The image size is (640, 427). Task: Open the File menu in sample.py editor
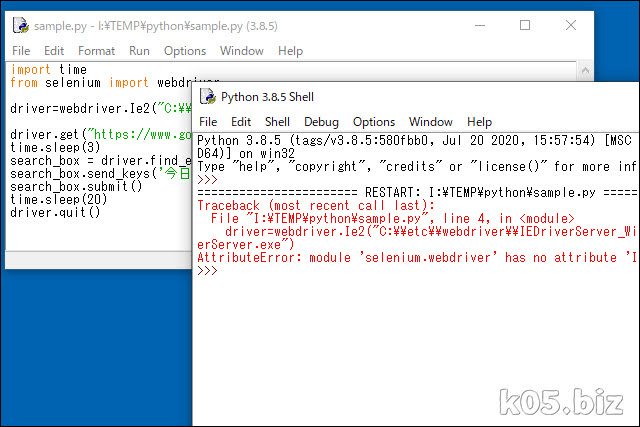click(21, 51)
